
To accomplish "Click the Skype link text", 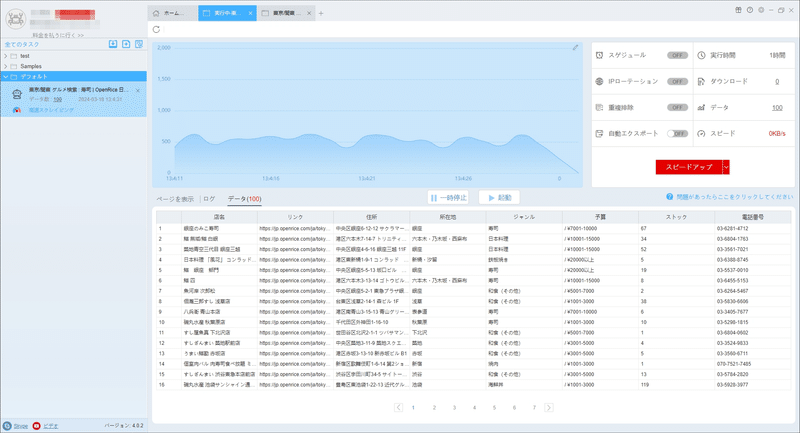I will point(21,426).
